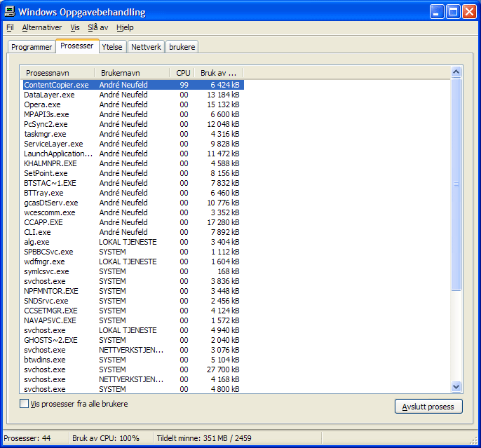The image size is (481, 448).
Task: Close the Windows Oppgavebehandling window
Action: click(x=469, y=12)
